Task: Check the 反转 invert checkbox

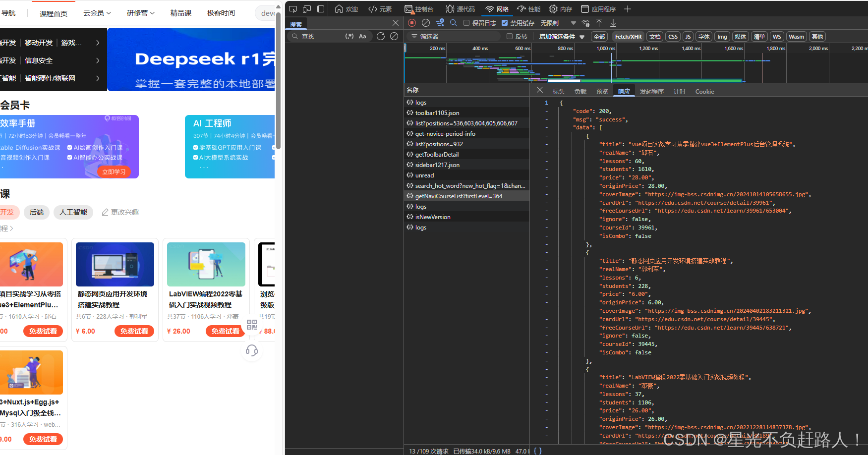Action: point(509,36)
